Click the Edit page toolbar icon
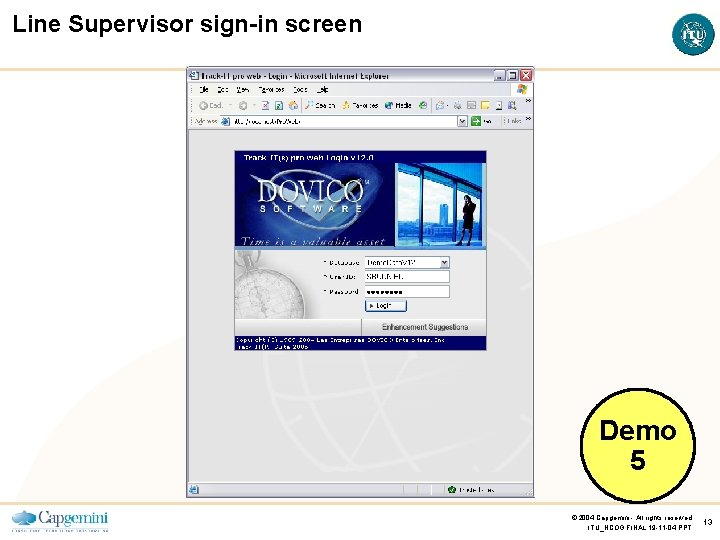Screen dimensions: 720x540 [x=471, y=106]
